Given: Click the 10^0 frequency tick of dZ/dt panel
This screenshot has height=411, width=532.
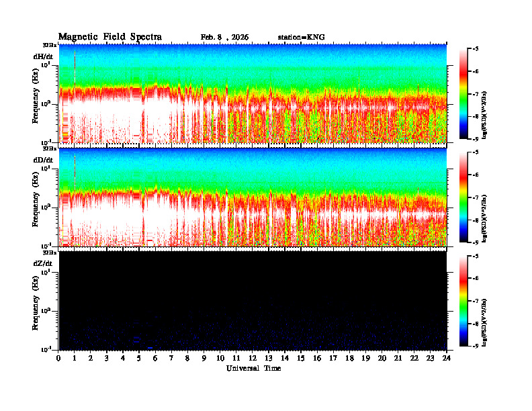Looking at the screenshot, I should (x=46, y=311).
